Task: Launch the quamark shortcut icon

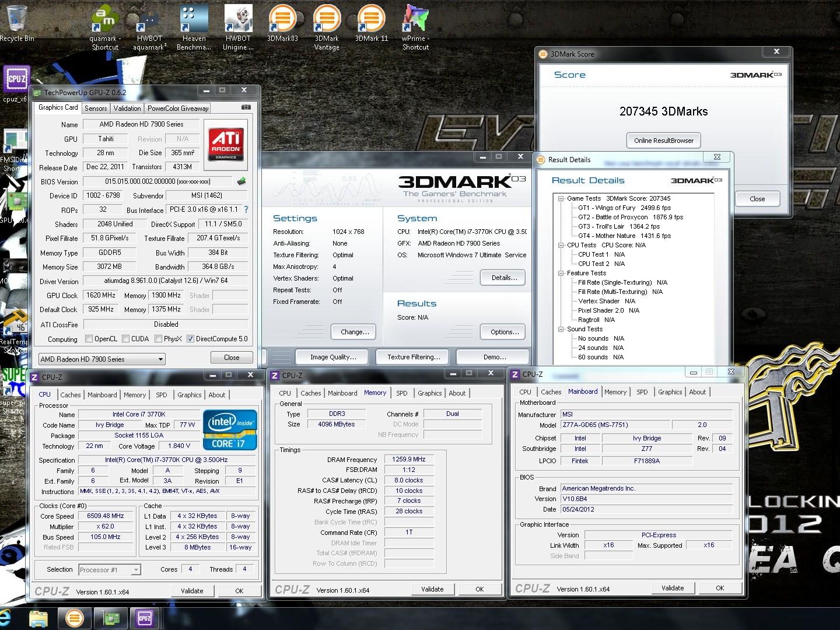Action: 105,26
